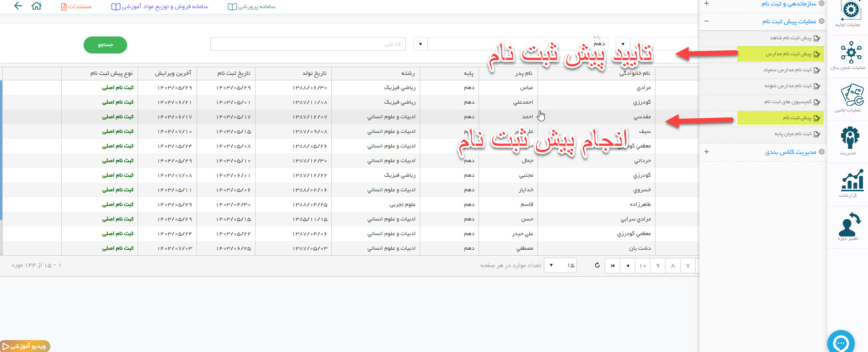Collapse the عملیات پیش ثبت نام section
The image size is (868, 352).
[707, 21]
